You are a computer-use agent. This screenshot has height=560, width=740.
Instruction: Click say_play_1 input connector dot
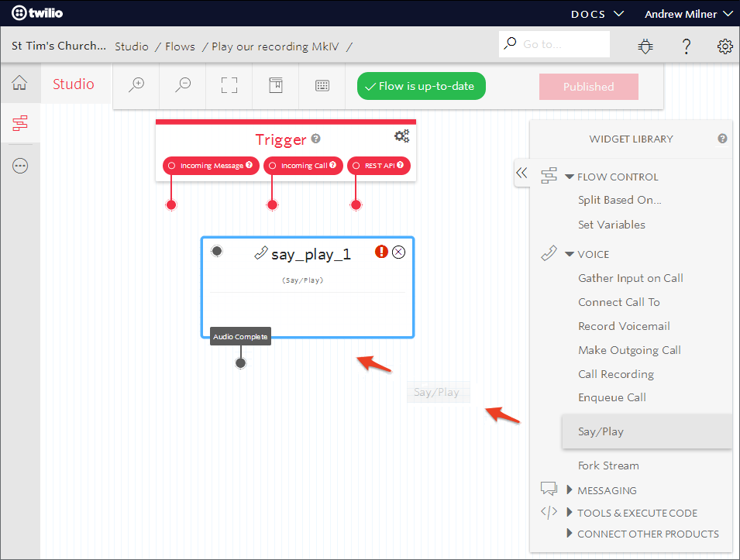(217, 250)
